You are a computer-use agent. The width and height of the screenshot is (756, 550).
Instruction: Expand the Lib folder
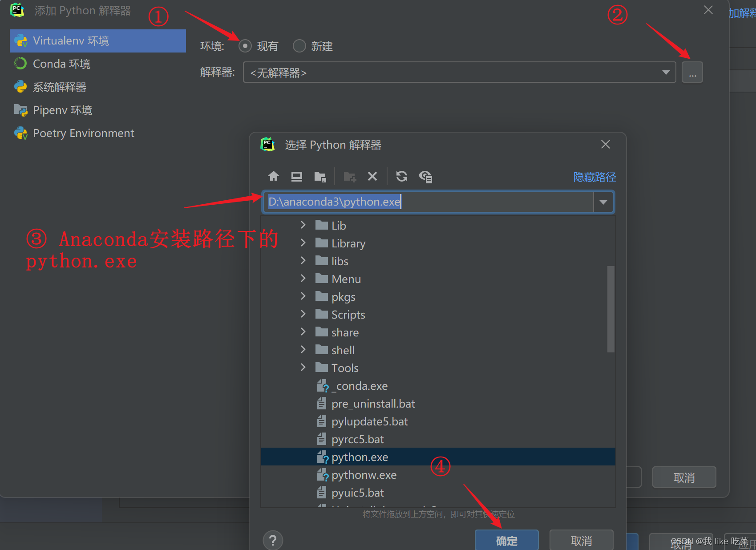coord(303,225)
